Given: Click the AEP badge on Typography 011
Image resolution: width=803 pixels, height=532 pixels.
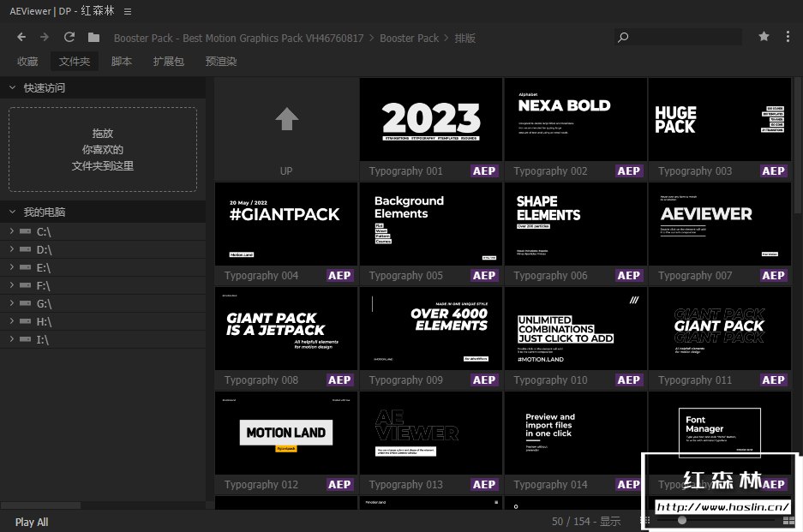Looking at the screenshot, I should pyautogui.click(x=773, y=380).
